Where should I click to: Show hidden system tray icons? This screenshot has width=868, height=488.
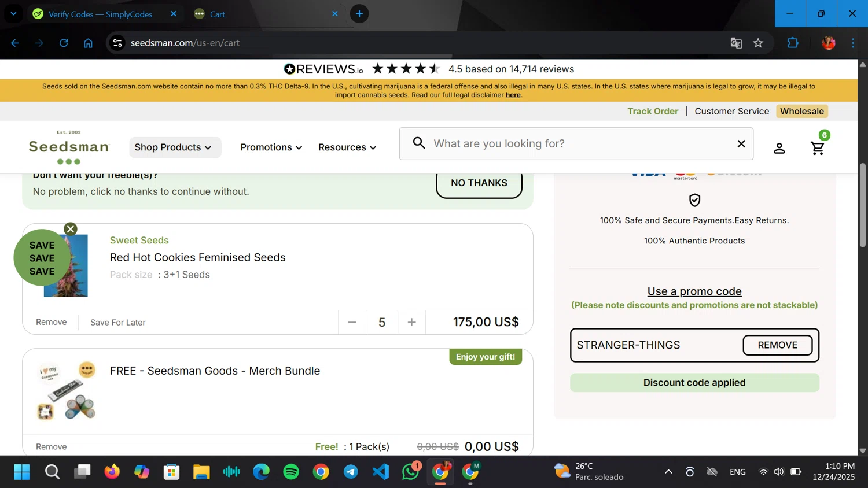click(x=668, y=472)
